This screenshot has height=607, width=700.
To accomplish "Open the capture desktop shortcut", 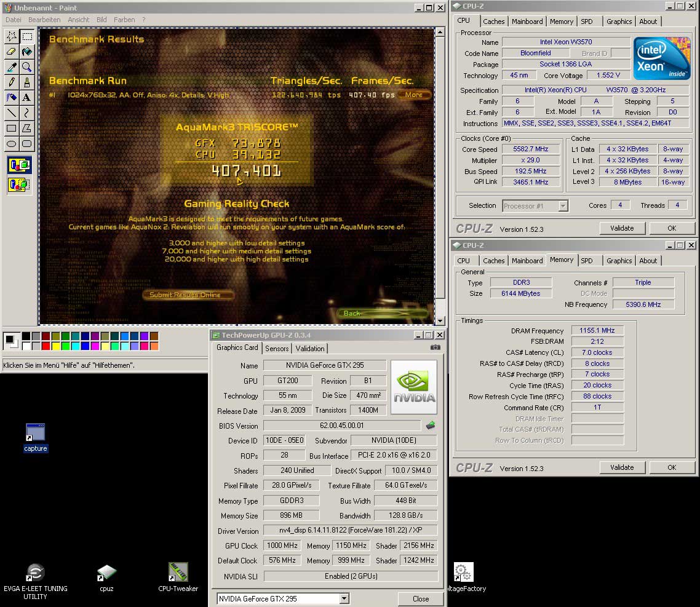I will [35, 437].
